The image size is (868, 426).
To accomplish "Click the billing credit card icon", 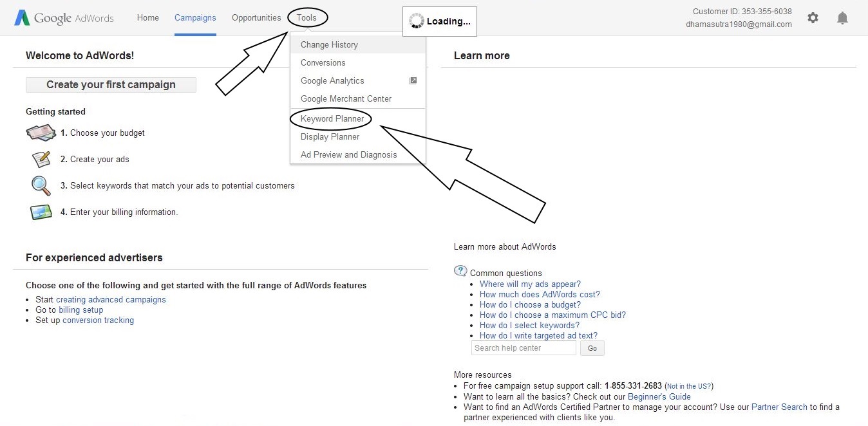I will (41, 212).
